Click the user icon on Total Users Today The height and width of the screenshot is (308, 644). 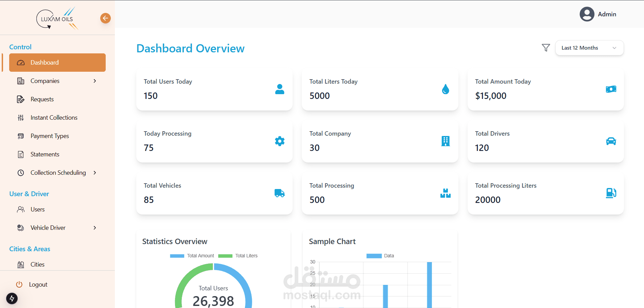pos(280,89)
